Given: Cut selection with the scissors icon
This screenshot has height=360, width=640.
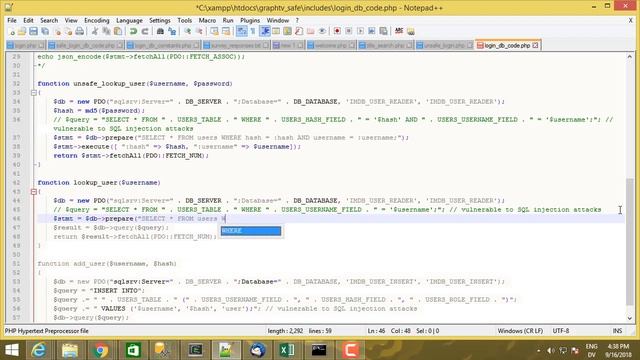Looking at the screenshot, I should click(x=94, y=31).
